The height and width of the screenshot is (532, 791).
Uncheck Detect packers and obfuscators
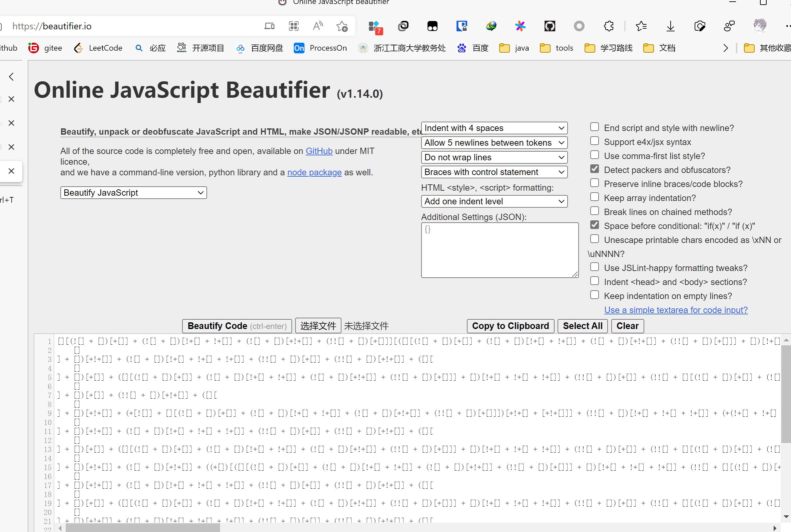click(x=594, y=169)
